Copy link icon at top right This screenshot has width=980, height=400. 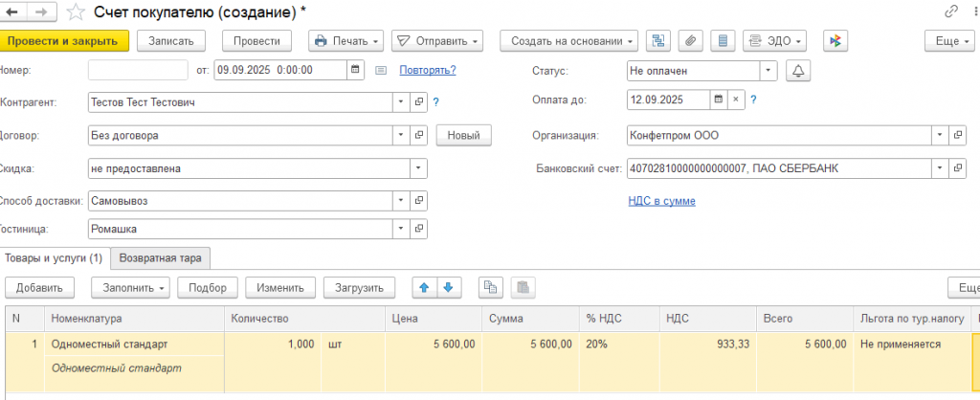952,11
